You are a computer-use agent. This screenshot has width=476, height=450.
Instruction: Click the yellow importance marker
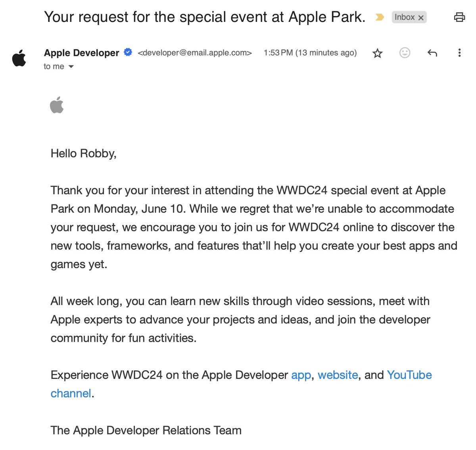[380, 17]
